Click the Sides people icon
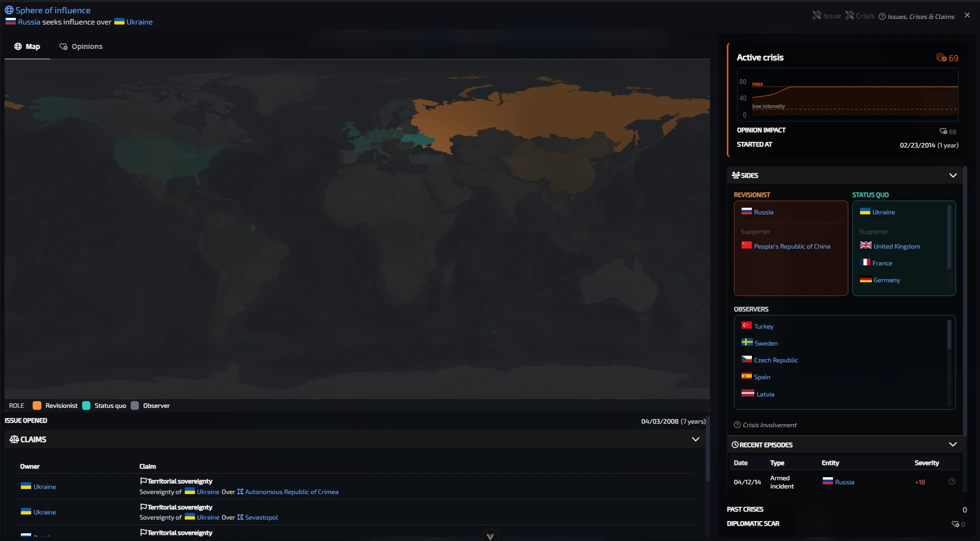This screenshot has width=980, height=541. coord(736,175)
